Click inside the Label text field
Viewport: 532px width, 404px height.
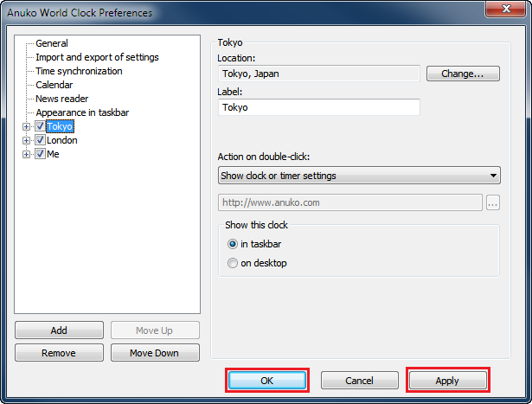pos(318,107)
